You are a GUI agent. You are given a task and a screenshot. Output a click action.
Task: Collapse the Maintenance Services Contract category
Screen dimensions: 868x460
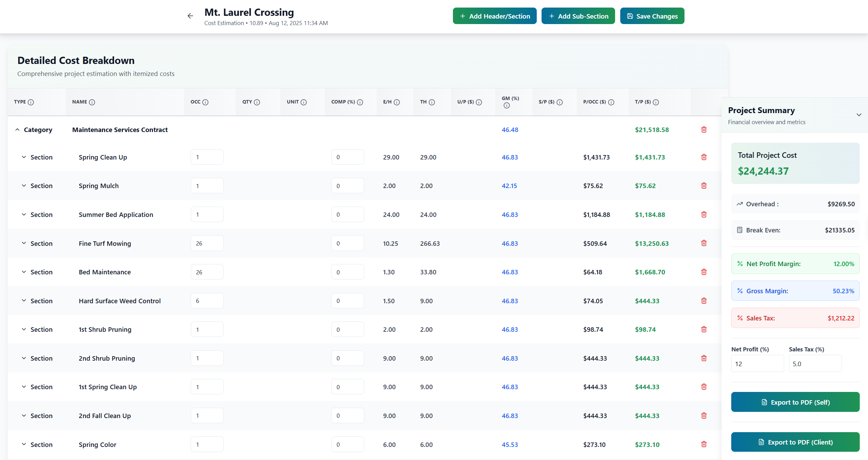(x=17, y=130)
